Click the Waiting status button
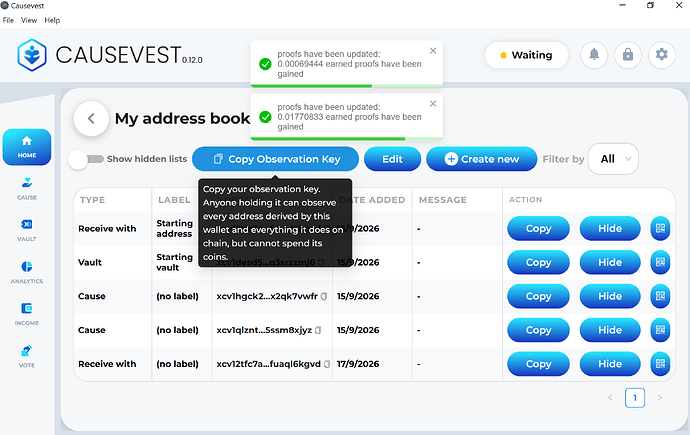Screen dimensions: 690x435 [x=526, y=55]
